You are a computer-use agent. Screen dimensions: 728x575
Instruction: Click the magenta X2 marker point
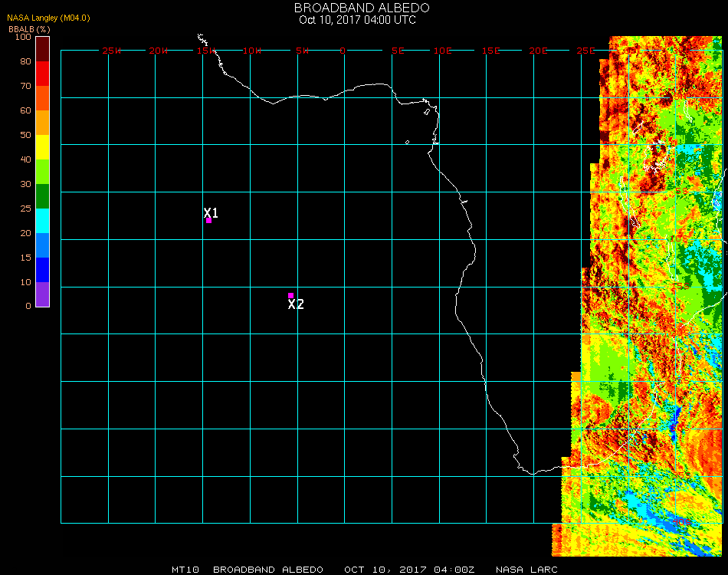click(290, 295)
